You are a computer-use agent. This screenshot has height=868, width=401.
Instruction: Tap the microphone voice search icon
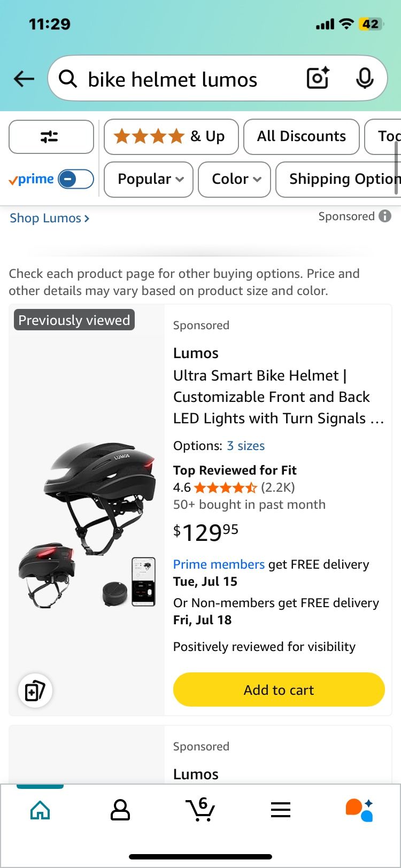click(x=365, y=79)
